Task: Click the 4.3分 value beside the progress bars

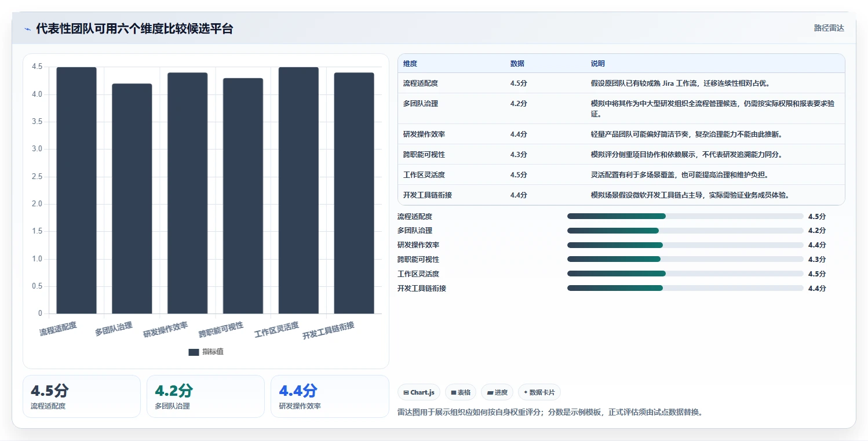Action: (817, 260)
